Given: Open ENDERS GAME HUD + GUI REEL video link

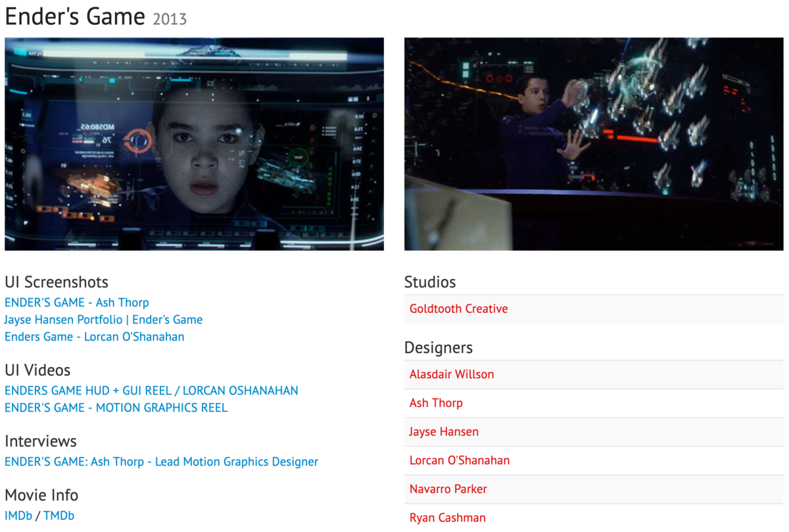Looking at the screenshot, I should (x=151, y=391).
